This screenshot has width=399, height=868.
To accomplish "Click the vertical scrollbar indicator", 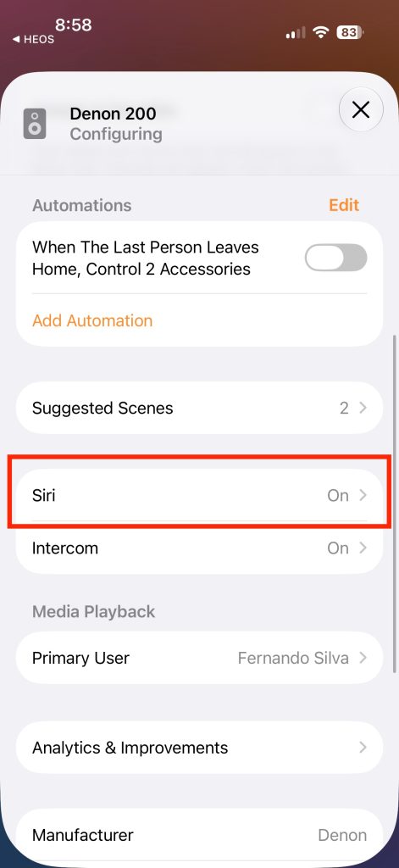I will point(395,504).
